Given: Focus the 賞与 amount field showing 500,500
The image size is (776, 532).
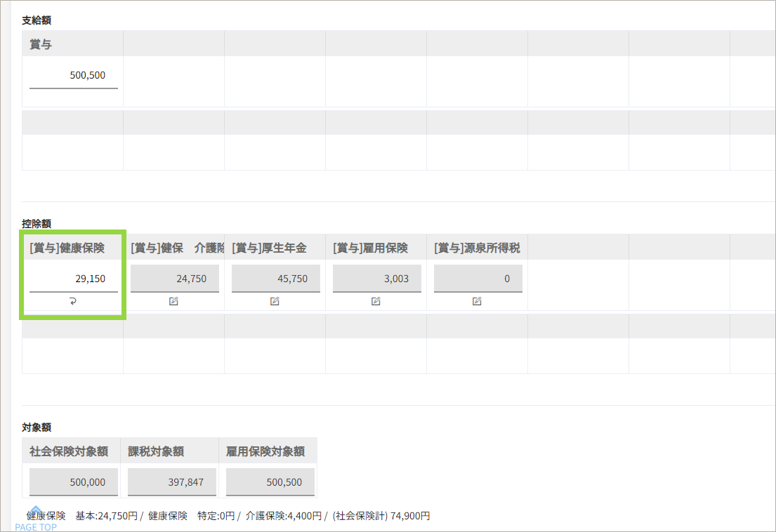Looking at the screenshot, I should 73,75.
